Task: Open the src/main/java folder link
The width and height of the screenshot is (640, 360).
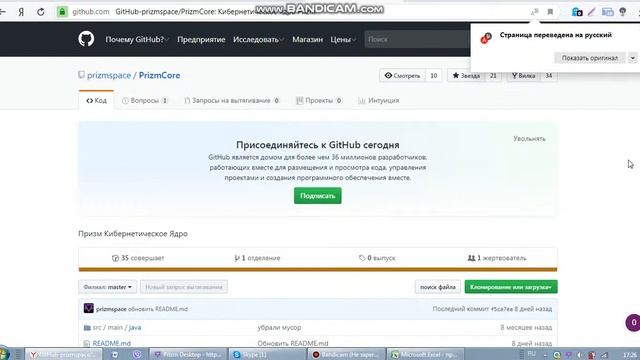Action: [117, 327]
